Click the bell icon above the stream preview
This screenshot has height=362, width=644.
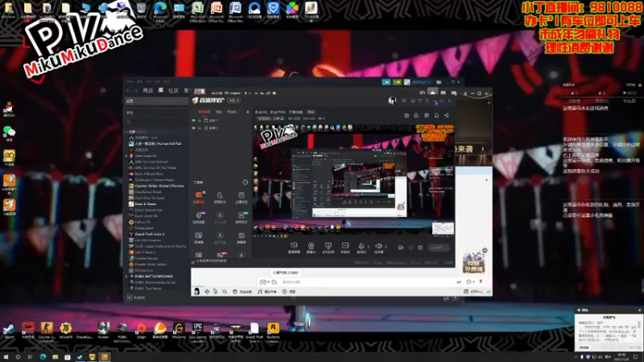coord(436,115)
